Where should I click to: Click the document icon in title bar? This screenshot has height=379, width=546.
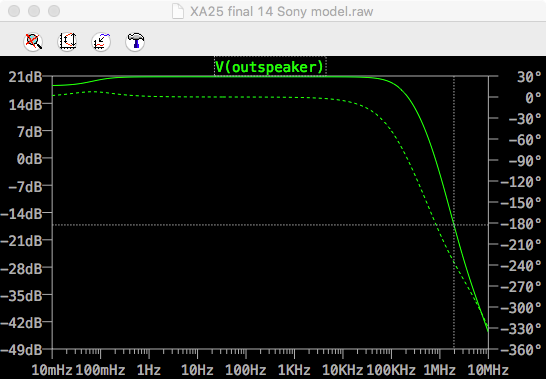pos(178,11)
